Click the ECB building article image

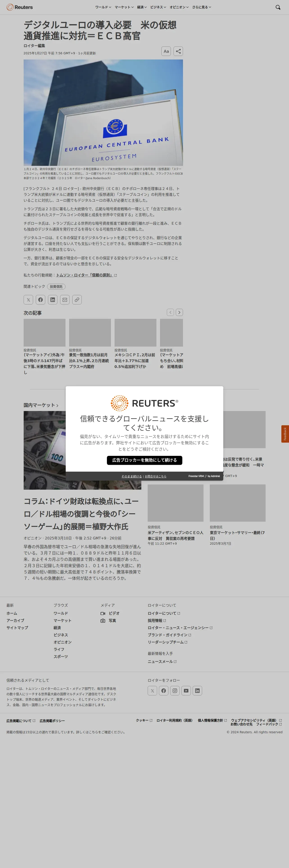tap(103, 112)
